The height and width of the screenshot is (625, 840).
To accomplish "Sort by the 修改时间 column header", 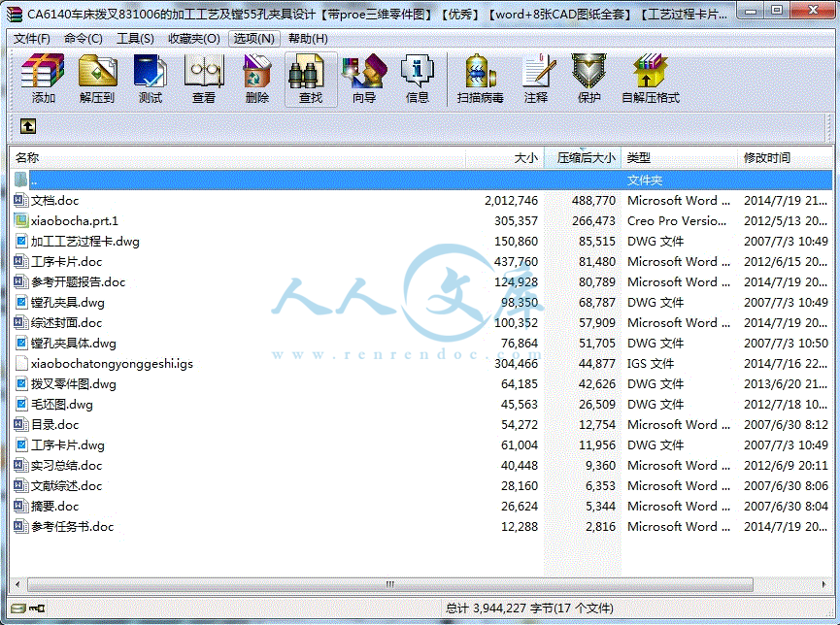I will point(785,157).
